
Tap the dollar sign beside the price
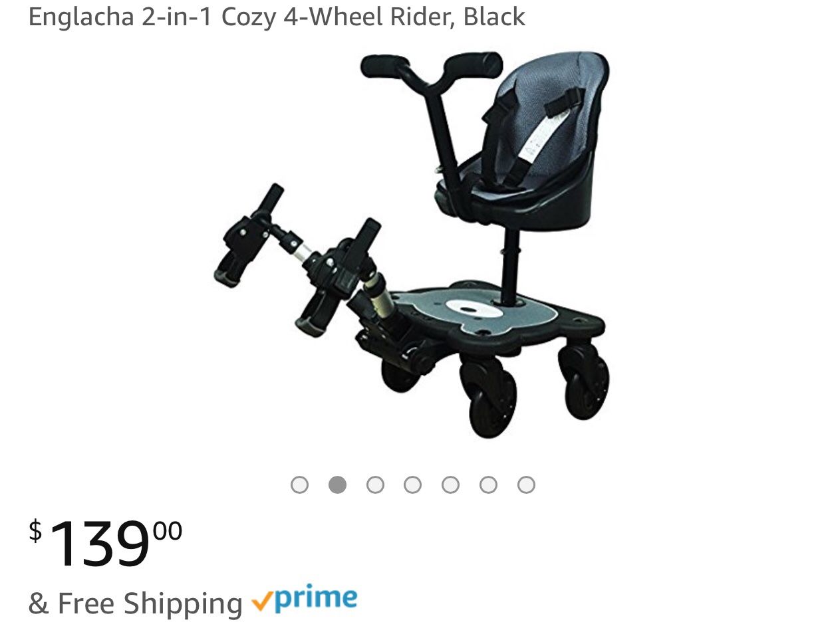tap(35, 530)
